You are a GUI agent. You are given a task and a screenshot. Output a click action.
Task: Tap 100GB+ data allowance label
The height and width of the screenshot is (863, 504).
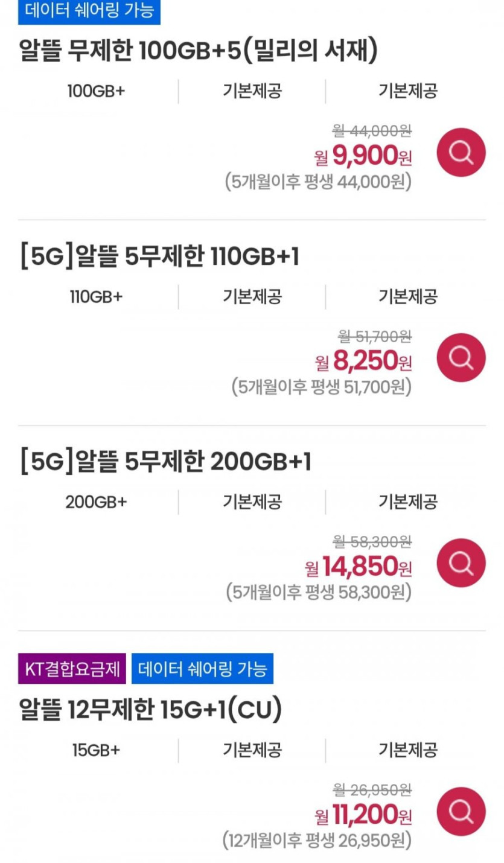click(97, 91)
